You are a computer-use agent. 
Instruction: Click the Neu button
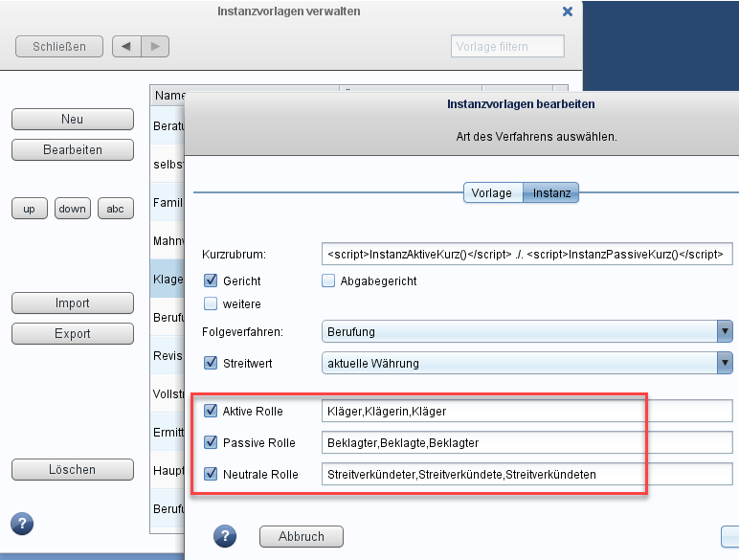pyautogui.click(x=73, y=120)
